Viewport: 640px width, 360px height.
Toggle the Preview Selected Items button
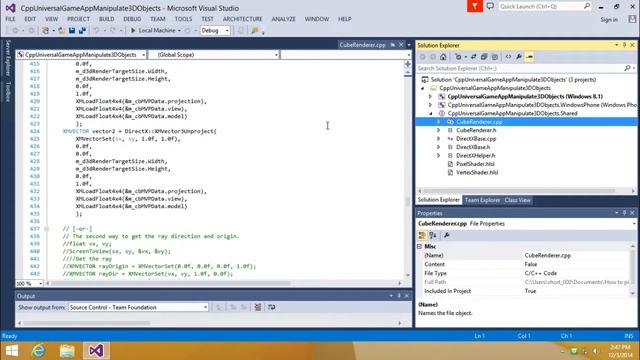click(x=529, y=57)
